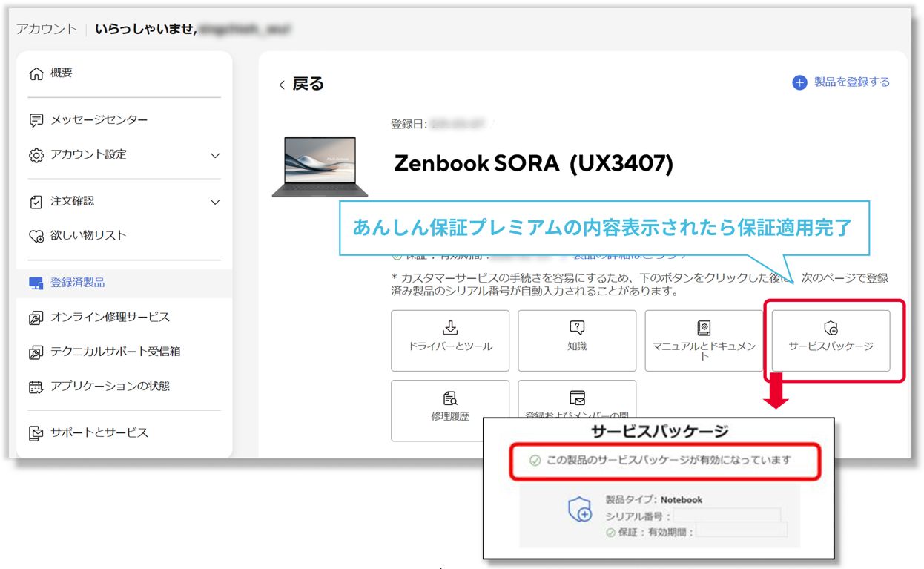Click シリアル番号 field in popup
This screenshot has width=924, height=569.
[x=727, y=516]
